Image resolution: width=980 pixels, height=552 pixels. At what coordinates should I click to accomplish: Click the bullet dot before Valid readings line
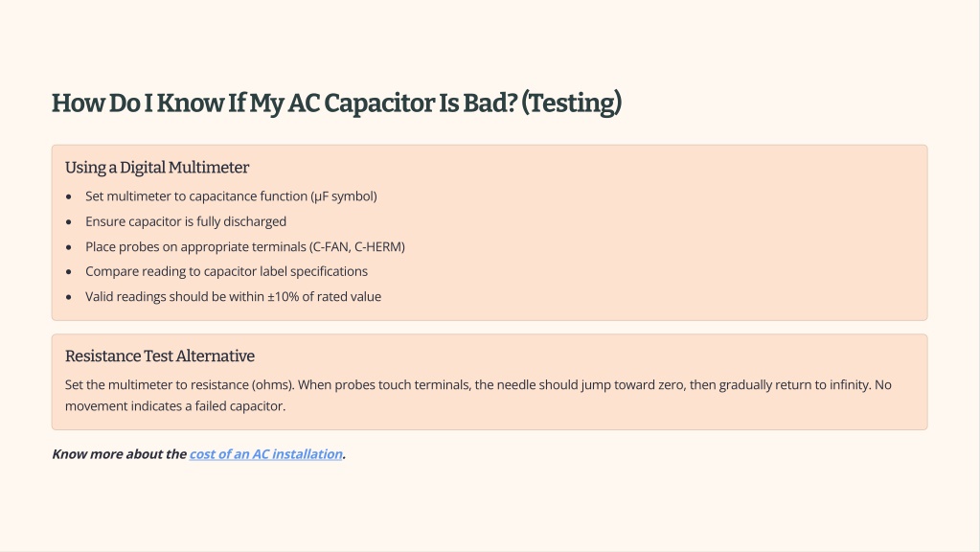[69, 297]
